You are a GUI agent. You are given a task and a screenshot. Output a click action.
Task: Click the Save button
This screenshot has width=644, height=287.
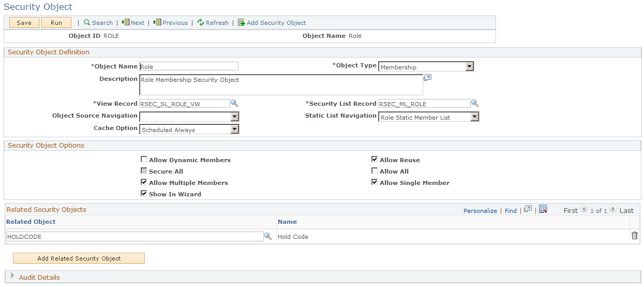point(24,23)
